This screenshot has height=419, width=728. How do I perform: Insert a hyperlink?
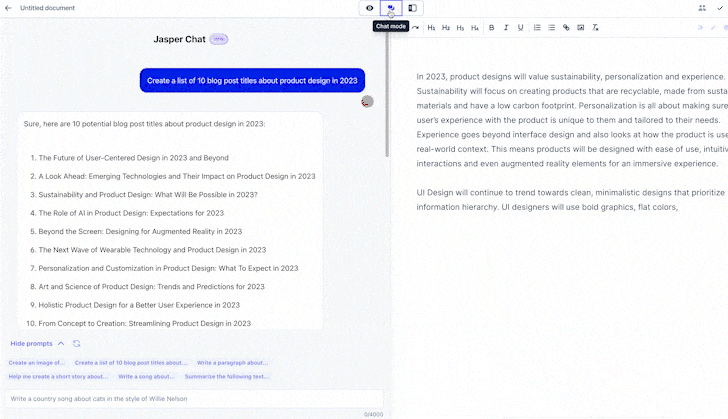(566, 28)
